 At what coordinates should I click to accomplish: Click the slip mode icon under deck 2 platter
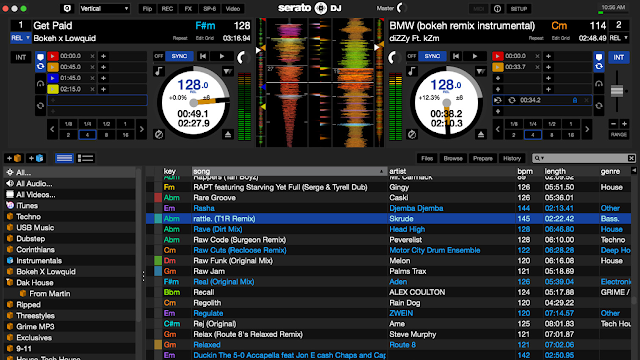point(412,134)
